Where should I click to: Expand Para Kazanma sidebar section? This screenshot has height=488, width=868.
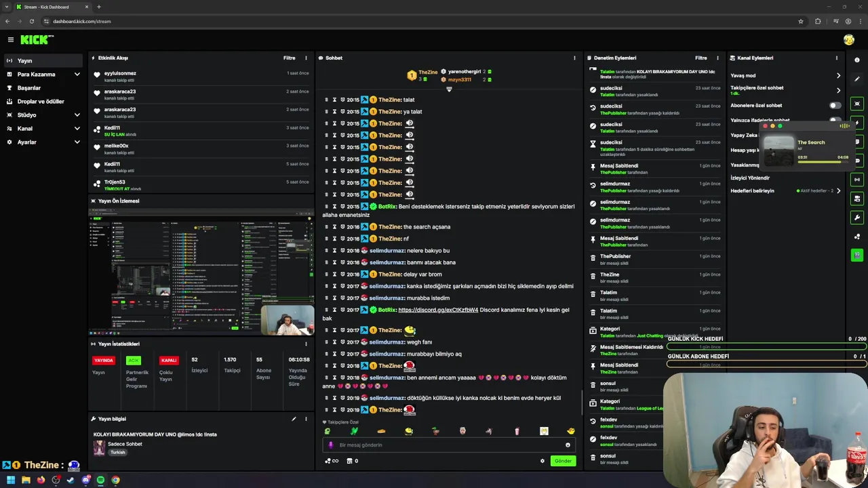click(43, 75)
